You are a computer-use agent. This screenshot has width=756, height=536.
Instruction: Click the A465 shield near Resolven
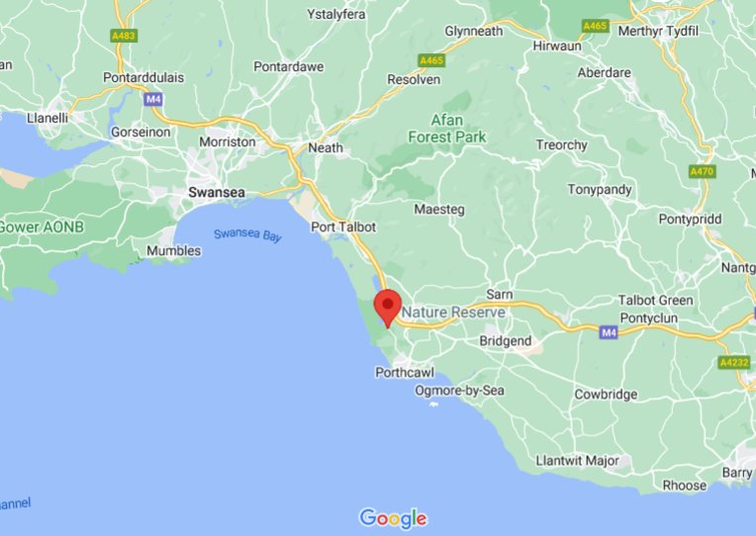(x=431, y=60)
